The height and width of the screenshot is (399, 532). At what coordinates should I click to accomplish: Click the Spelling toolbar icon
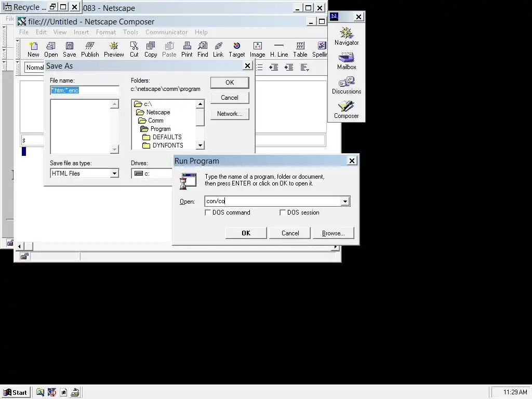click(320, 49)
